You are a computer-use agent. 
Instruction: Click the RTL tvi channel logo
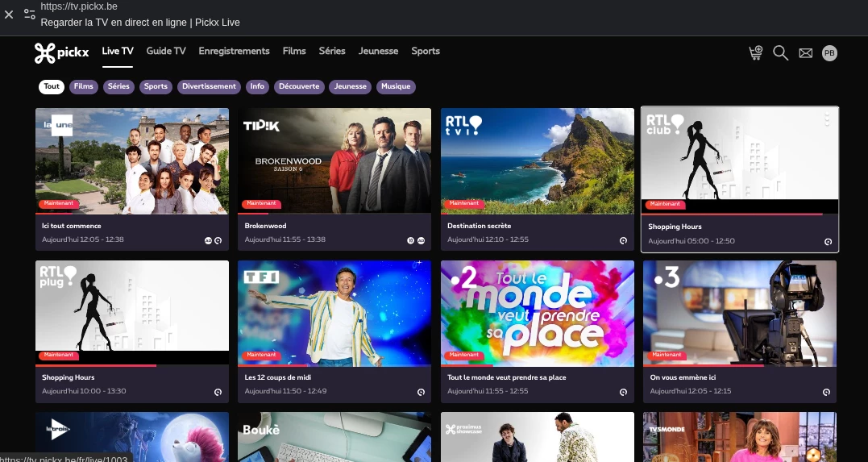pyautogui.click(x=464, y=125)
